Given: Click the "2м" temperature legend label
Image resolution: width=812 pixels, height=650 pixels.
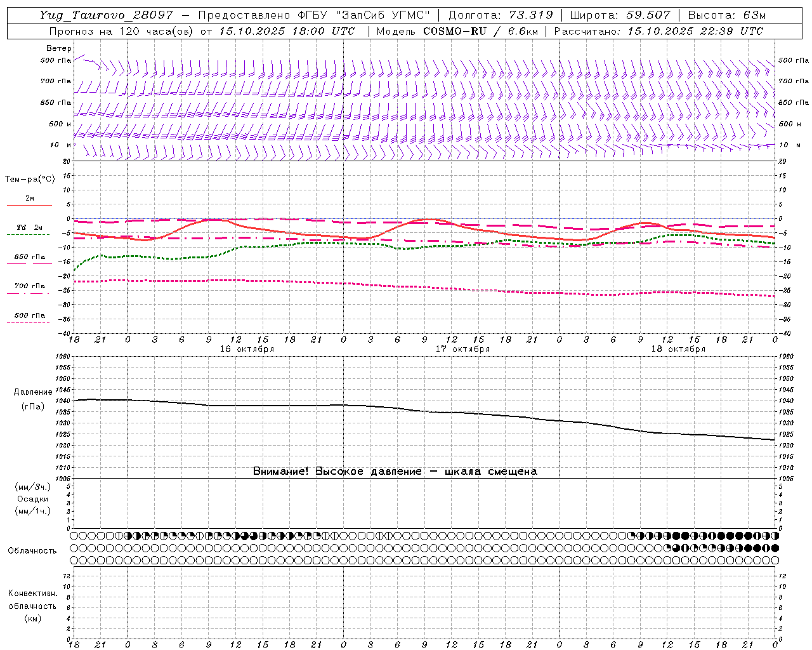Looking at the screenshot, I should click(30, 199).
